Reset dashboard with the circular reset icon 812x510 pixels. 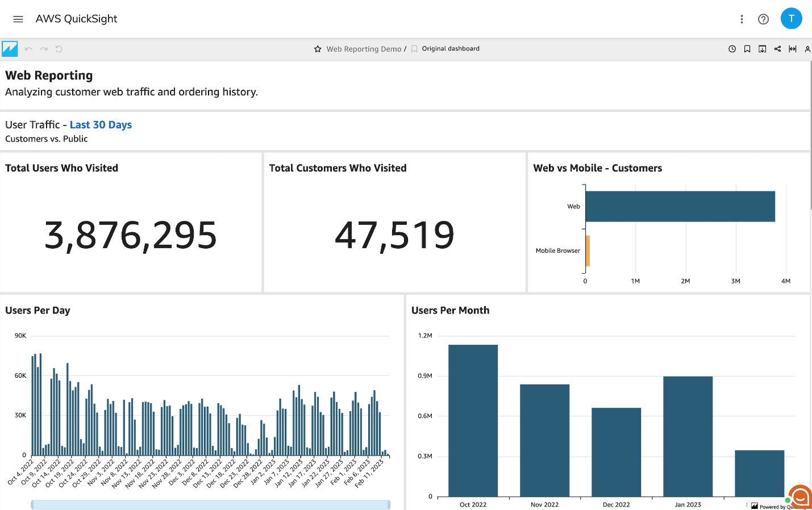point(59,49)
